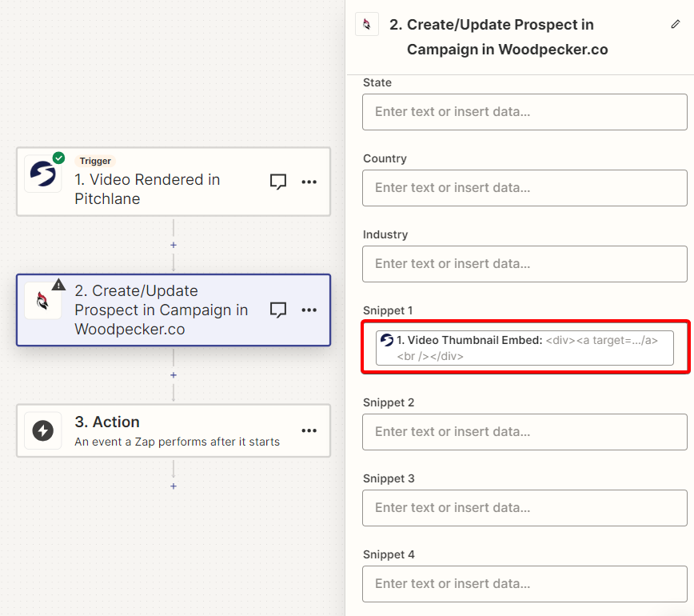Open comment icon on Video Rendered step
This screenshot has width=694, height=616.
(x=278, y=182)
